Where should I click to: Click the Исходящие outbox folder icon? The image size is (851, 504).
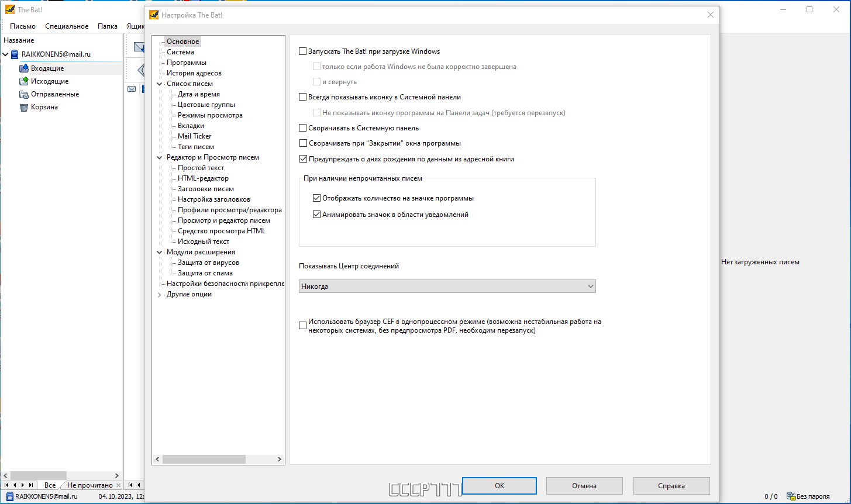tap(24, 81)
